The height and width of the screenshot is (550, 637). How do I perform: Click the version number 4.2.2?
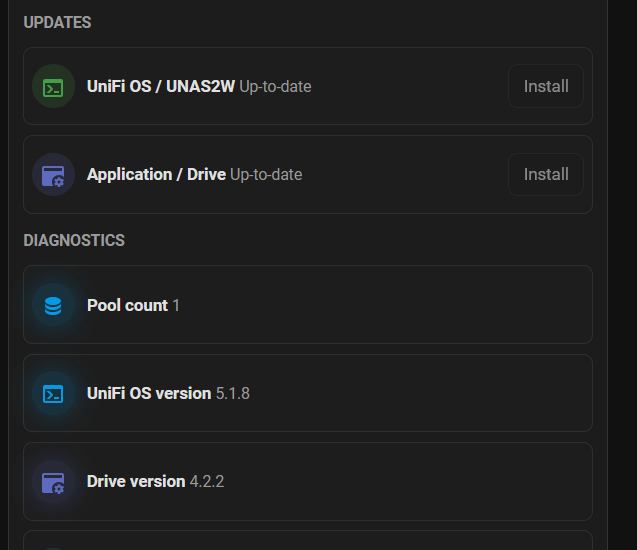pyautogui.click(x=207, y=482)
